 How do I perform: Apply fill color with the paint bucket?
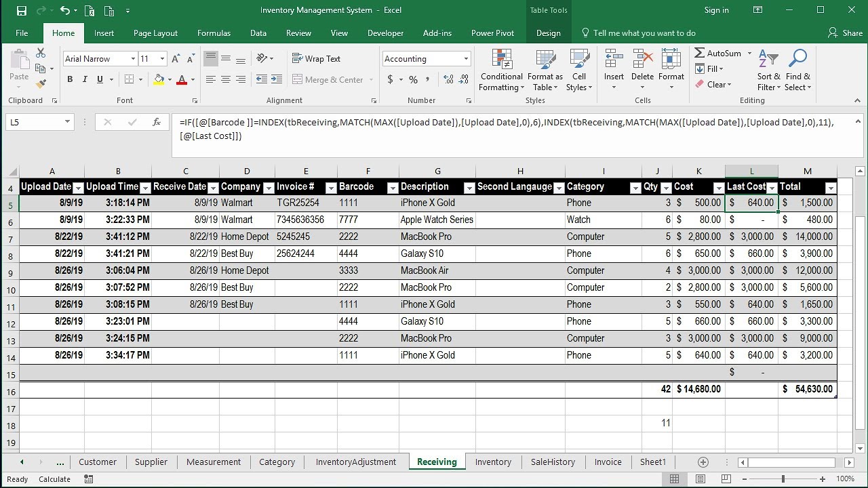point(159,79)
